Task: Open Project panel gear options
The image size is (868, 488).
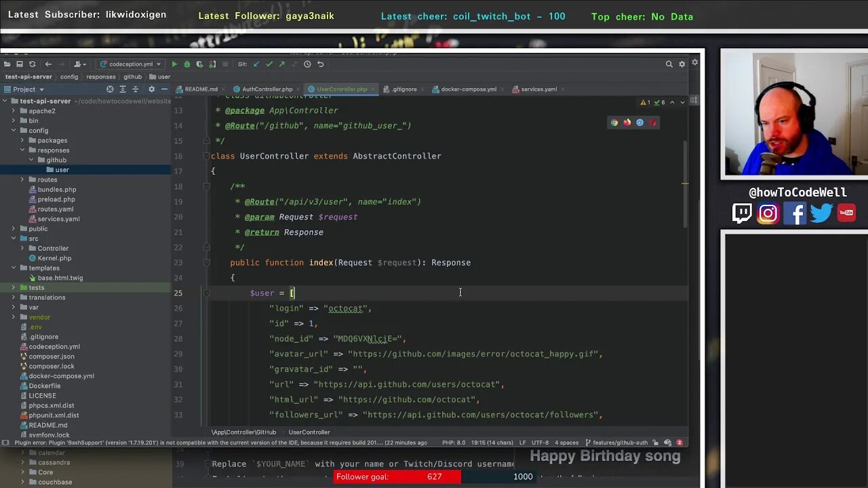Action: 151,89
